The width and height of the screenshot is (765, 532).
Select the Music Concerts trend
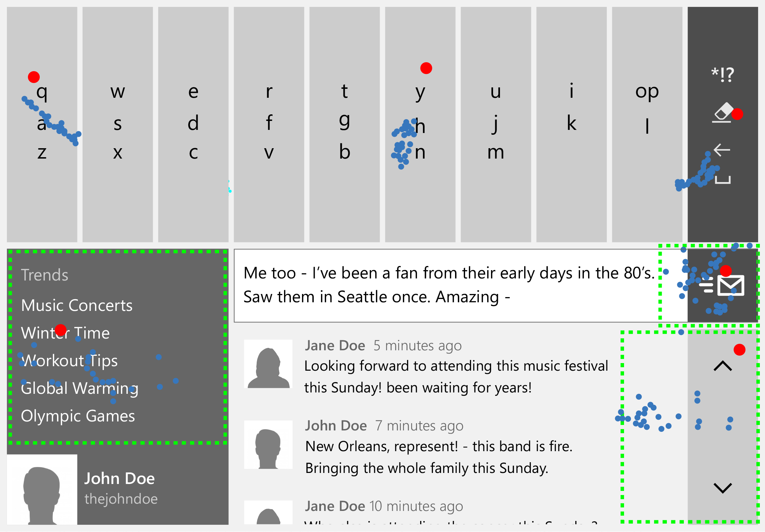pyautogui.click(x=77, y=305)
